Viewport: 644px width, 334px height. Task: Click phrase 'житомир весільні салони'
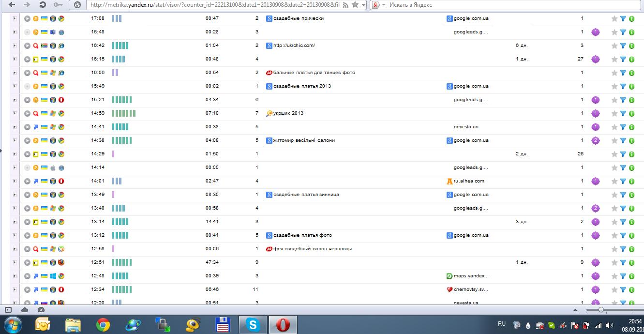(304, 140)
